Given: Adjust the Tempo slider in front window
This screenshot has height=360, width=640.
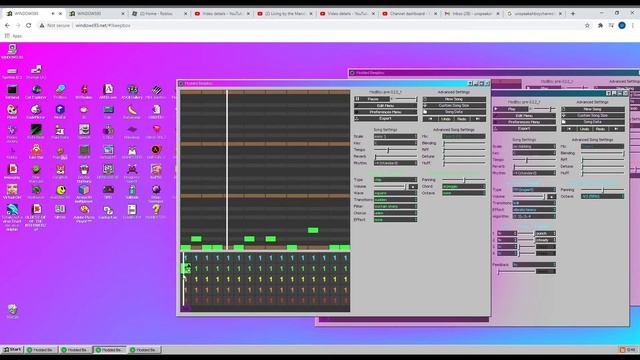Looking at the screenshot, I should (x=395, y=150).
